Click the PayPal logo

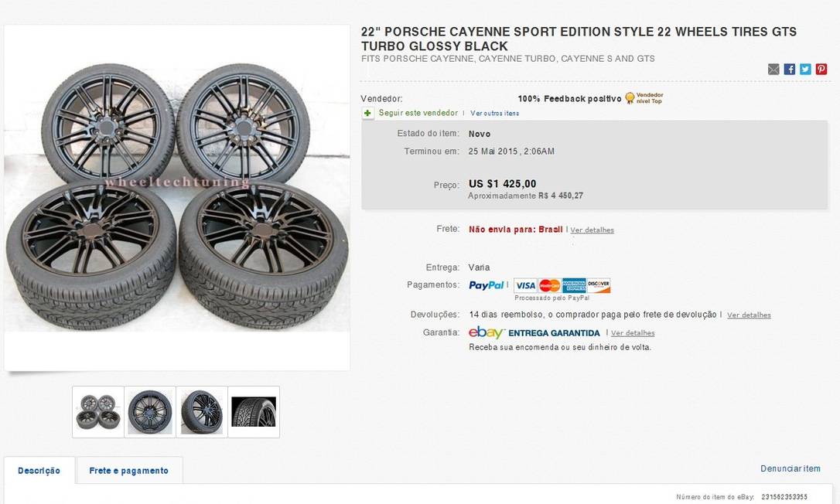(x=486, y=285)
